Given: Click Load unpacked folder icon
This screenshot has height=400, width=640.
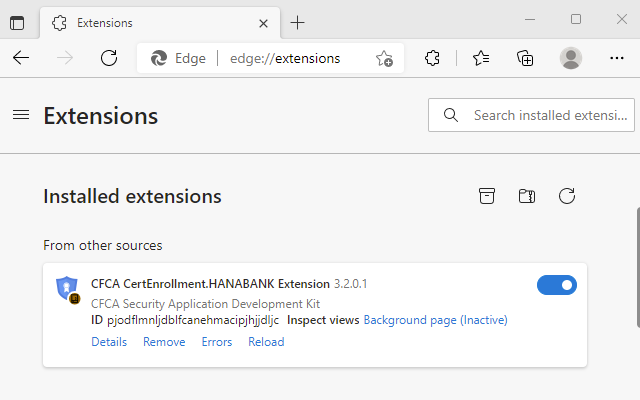Looking at the screenshot, I should pos(527,196).
